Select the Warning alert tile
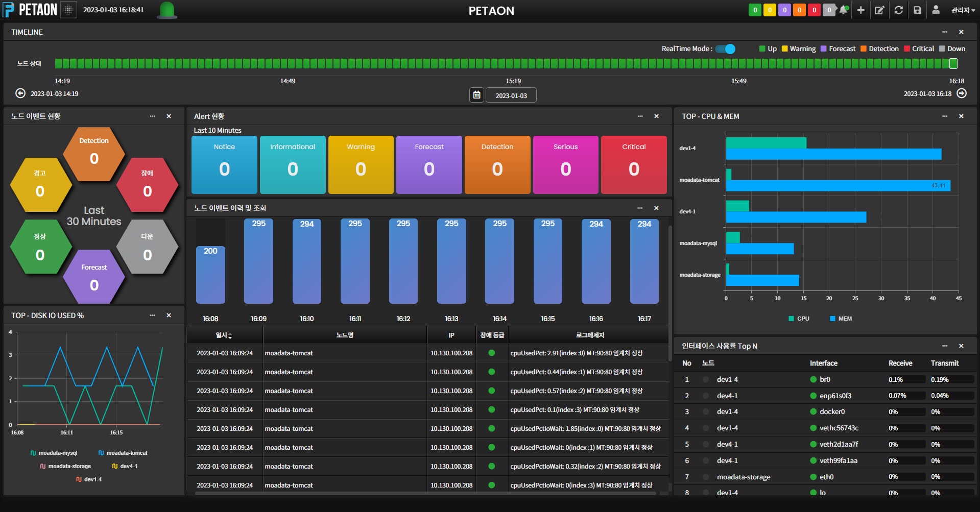The image size is (980, 512). click(361, 164)
